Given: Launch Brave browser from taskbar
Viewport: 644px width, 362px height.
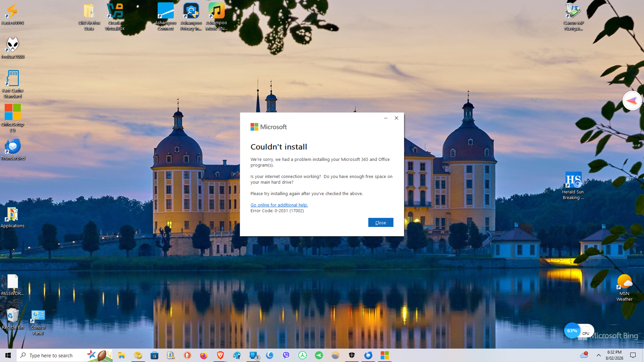Looking at the screenshot, I should 220,355.
